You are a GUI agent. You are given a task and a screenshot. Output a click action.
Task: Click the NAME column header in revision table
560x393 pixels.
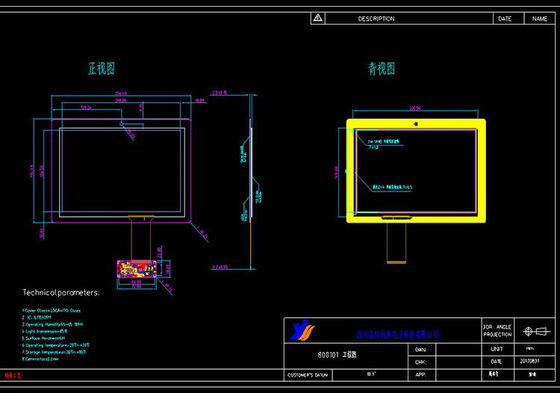539,19
